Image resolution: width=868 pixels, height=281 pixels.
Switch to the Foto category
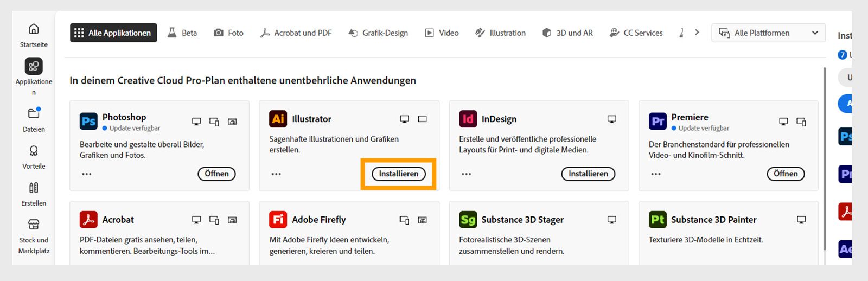[x=228, y=33]
